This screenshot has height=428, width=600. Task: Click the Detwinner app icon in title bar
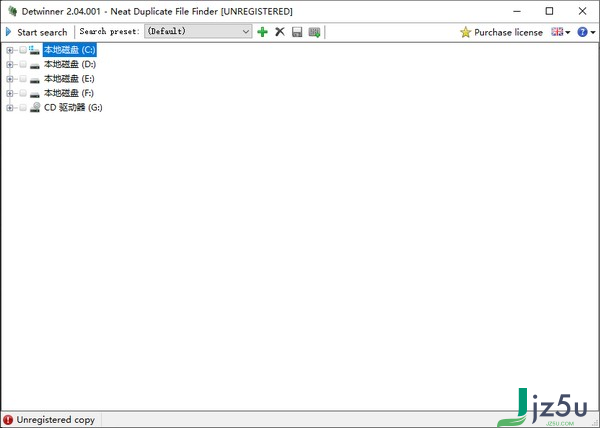(x=12, y=11)
